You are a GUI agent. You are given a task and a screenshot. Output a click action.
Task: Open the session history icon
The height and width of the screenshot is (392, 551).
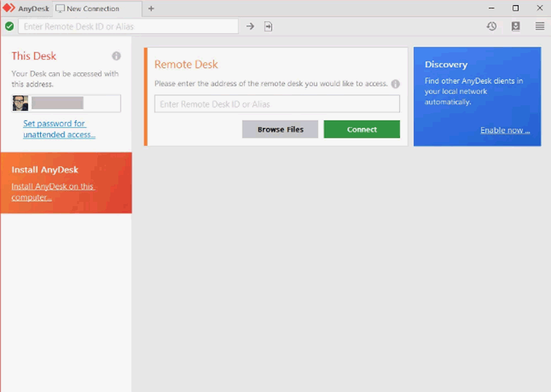click(x=491, y=26)
